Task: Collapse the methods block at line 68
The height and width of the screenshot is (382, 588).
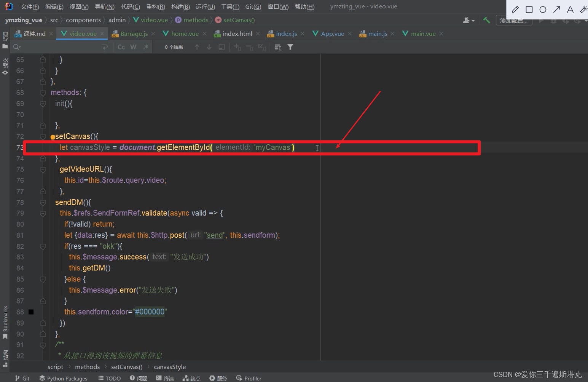Action: 43,93
